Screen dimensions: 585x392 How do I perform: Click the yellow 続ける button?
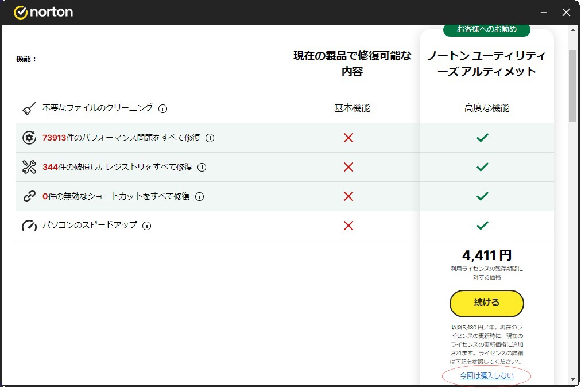coord(486,303)
